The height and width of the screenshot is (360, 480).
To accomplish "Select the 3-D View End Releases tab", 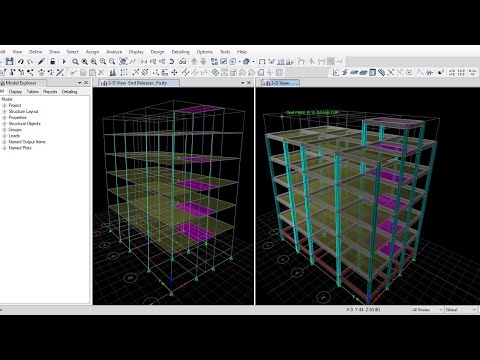I will [x=139, y=83].
